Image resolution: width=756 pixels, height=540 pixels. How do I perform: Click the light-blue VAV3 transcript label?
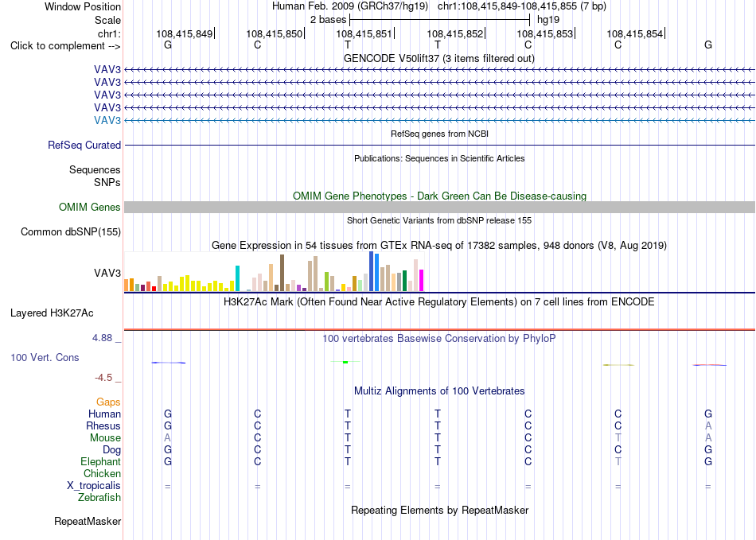click(107, 120)
